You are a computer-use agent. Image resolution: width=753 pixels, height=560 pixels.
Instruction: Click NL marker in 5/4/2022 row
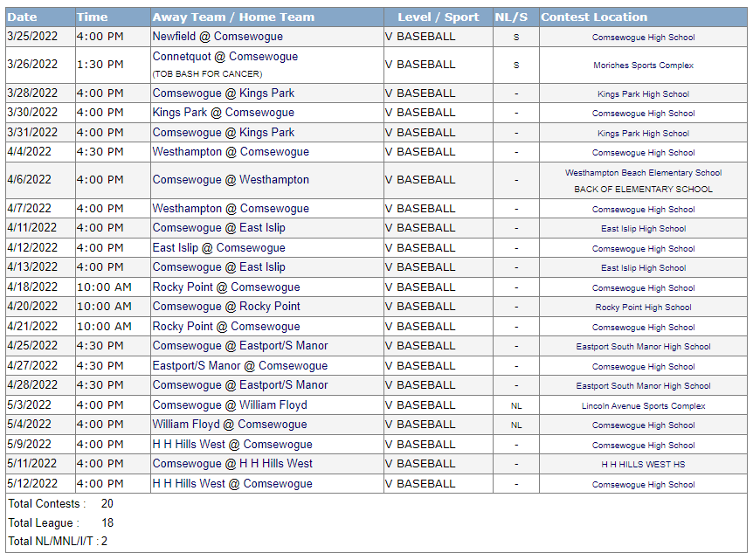pyautogui.click(x=516, y=425)
